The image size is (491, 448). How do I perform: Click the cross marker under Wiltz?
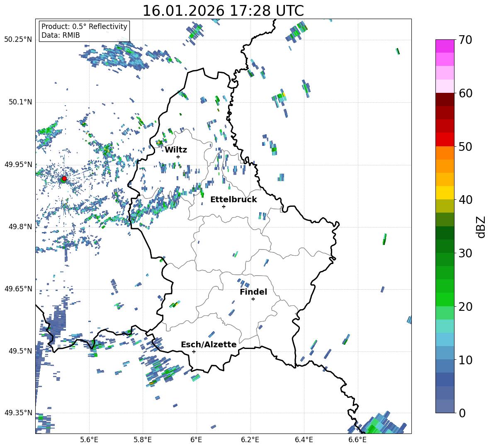tap(178, 157)
